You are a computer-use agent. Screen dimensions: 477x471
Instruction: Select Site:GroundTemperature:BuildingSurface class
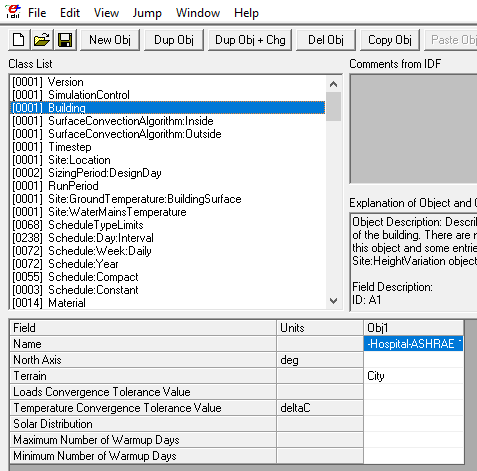point(168,199)
